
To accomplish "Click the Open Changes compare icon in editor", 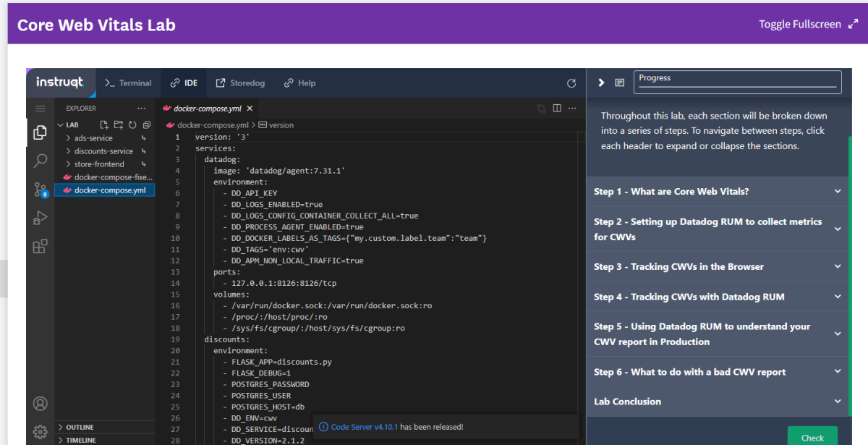I will (541, 109).
